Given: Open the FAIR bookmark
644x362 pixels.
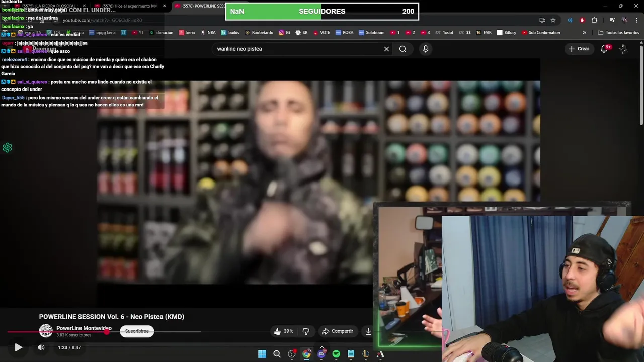Looking at the screenshot, I should [x=484, y=33].
